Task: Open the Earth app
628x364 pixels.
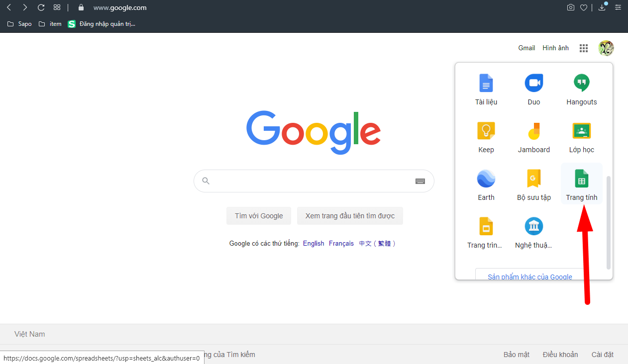Action: click(486, 185)
